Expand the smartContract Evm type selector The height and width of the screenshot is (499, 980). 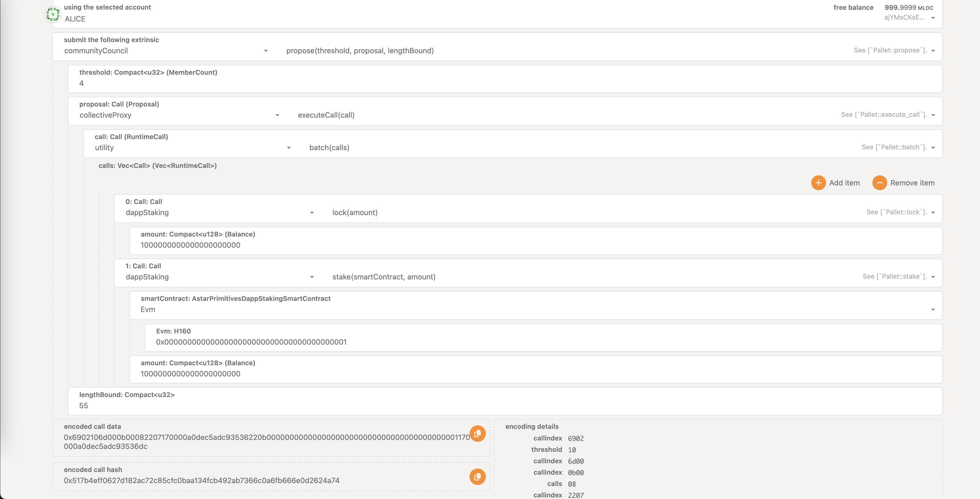[933, 310]
